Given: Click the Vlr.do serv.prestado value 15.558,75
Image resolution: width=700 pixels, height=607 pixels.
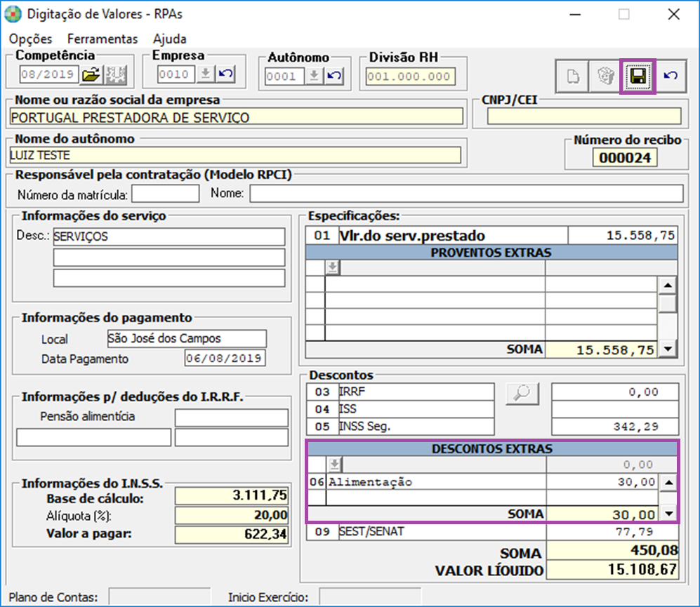Looking at the screenshot, I should click(x=622, y=235).
